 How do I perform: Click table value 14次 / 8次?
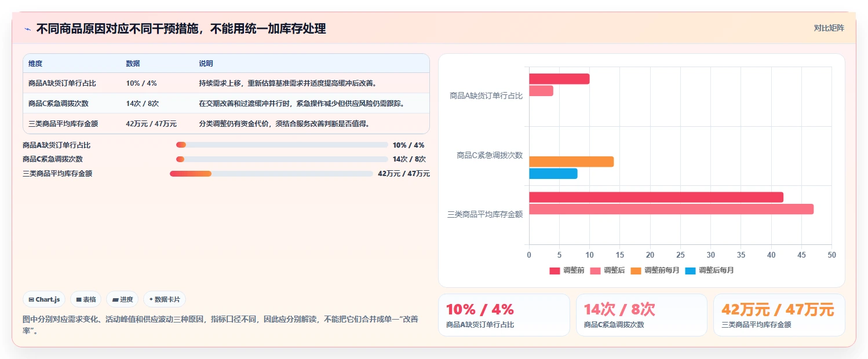(x=143, y=104)
